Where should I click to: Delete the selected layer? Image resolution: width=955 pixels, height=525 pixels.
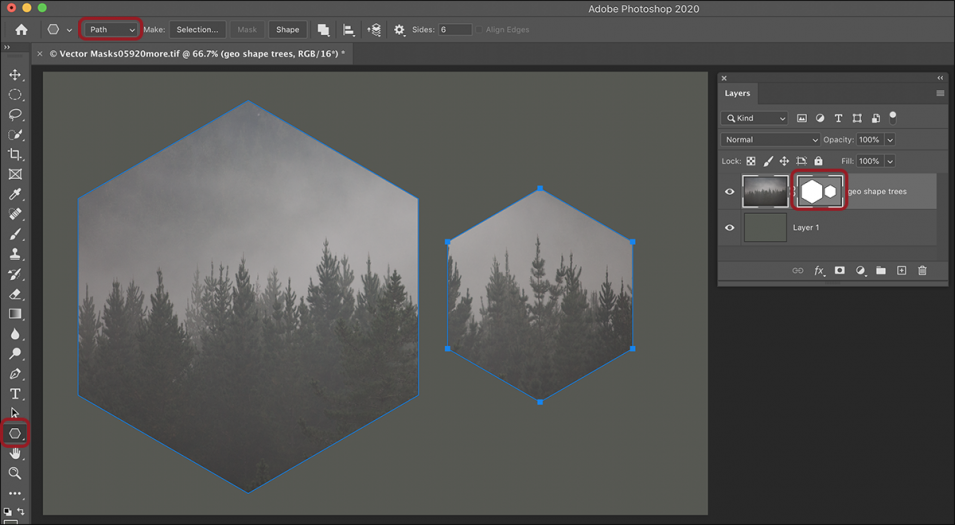(x=922, y=270)
